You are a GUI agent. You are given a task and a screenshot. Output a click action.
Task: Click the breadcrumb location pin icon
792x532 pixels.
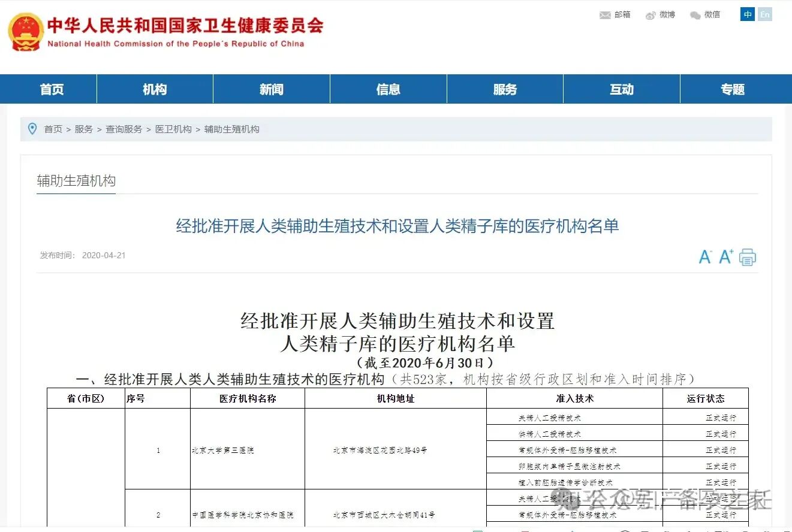(33, 128)
